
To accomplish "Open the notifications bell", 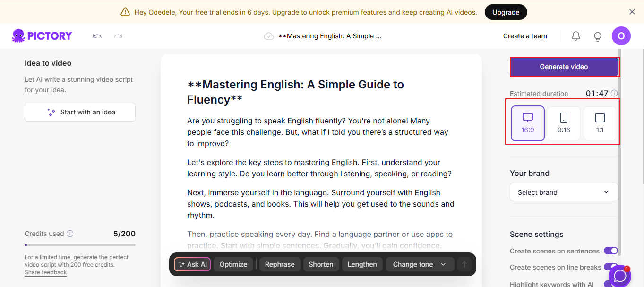I will (x=576, y=36).
